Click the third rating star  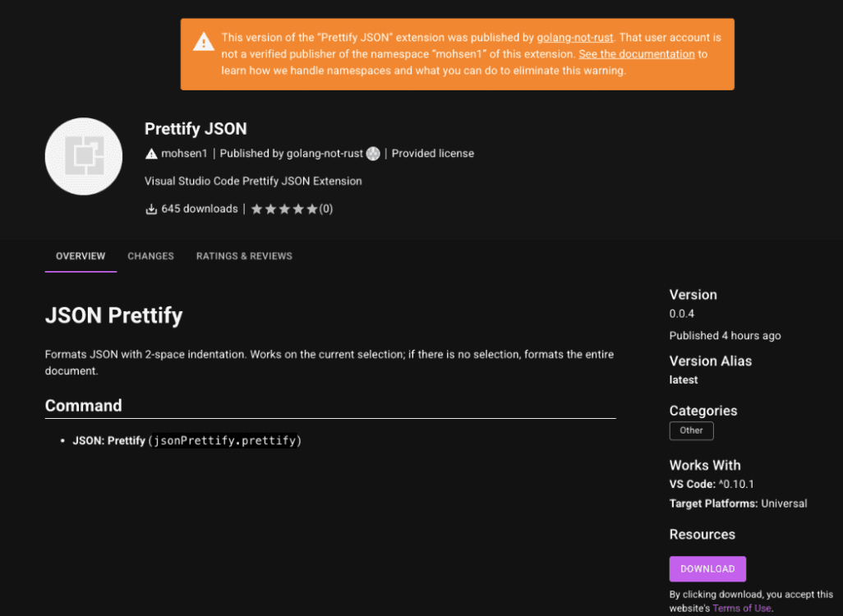pyautogui.click(x=284, y=209)
